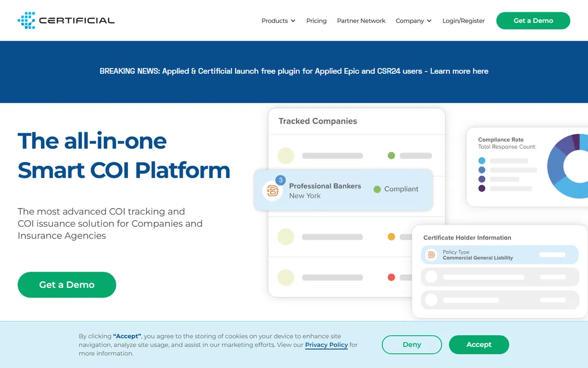Click Get a Demo in header
This screenshot has height=368, width=588.
click(533, 21)
